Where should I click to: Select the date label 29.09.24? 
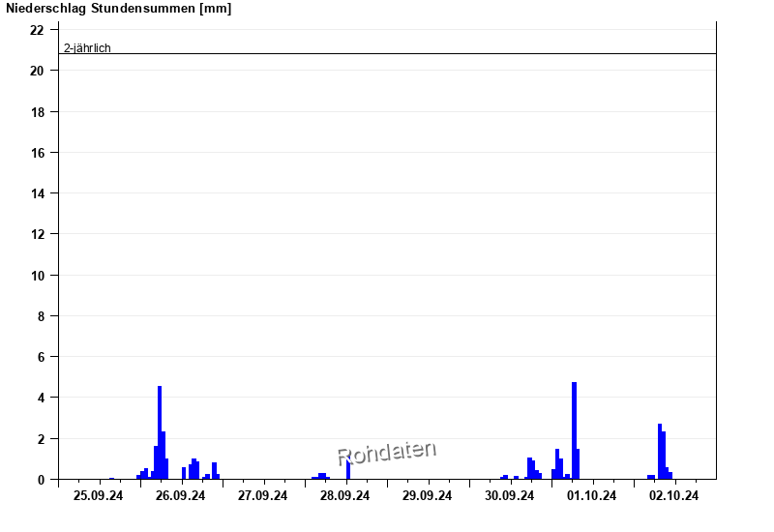click(x=427, y=496)
